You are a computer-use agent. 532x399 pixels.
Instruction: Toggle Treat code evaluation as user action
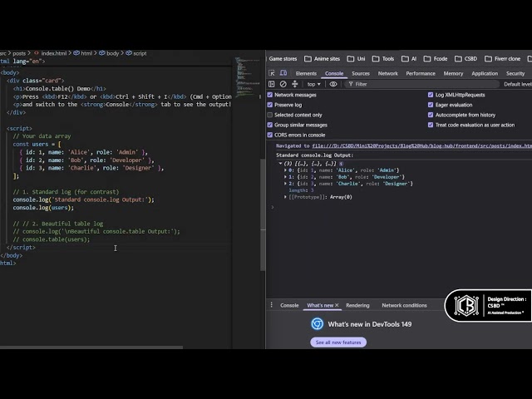coord(431,125)
